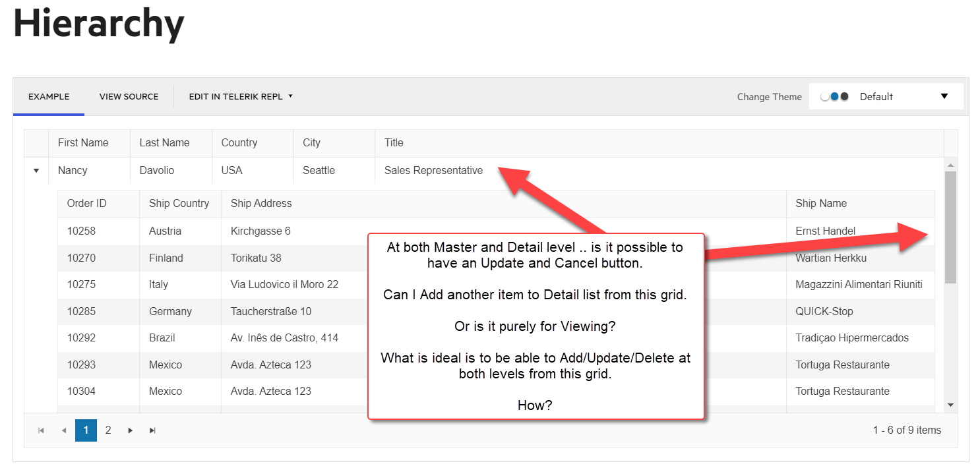Jump to the last page using pager icon
The height and width of the screenshot is (468, 980).
152,430
